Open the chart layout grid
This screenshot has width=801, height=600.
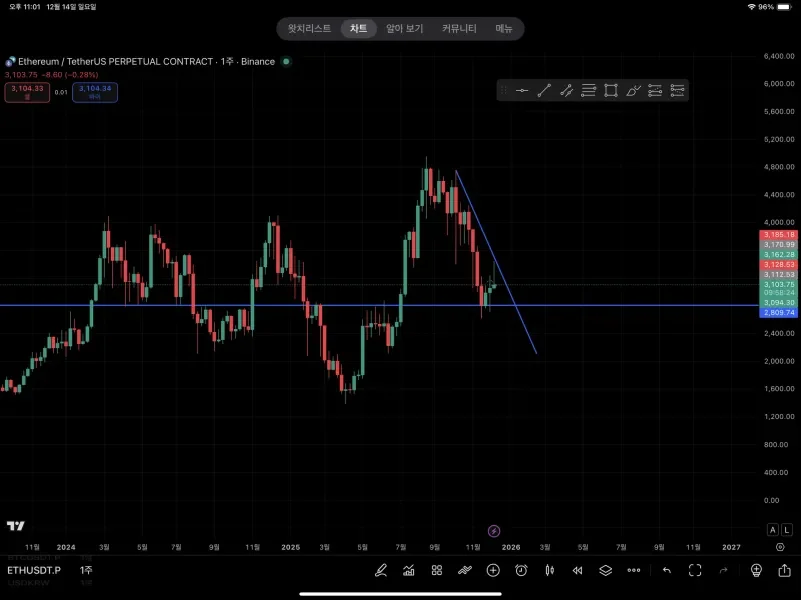(x=437, y=570)
